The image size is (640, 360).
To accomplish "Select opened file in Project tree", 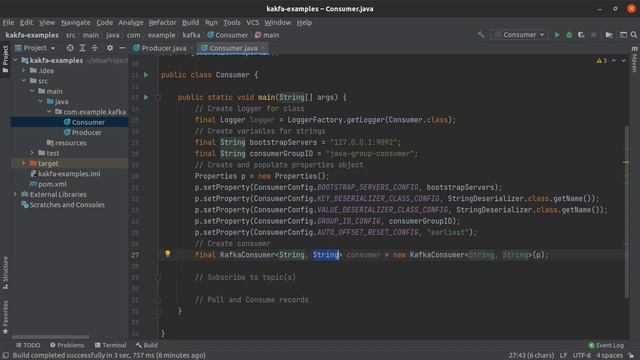I will pos(70,48).
